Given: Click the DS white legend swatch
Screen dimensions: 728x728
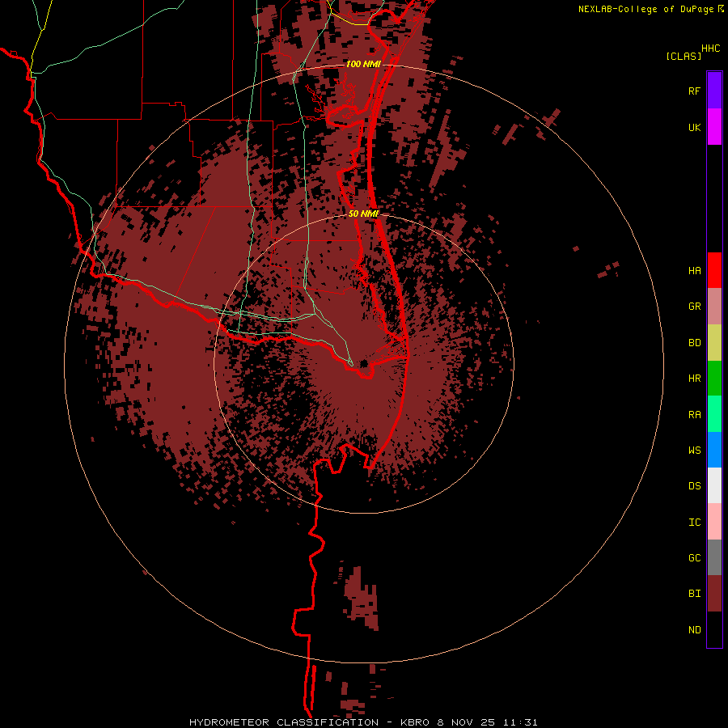Looking at the screenshot, I should click(x=714, y=485).
